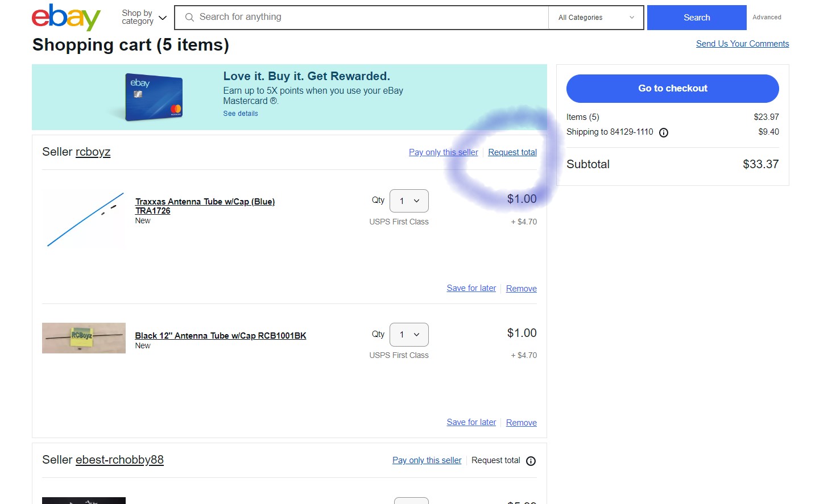Save Traxxas Antenna Tube for later

pos(471,288)
